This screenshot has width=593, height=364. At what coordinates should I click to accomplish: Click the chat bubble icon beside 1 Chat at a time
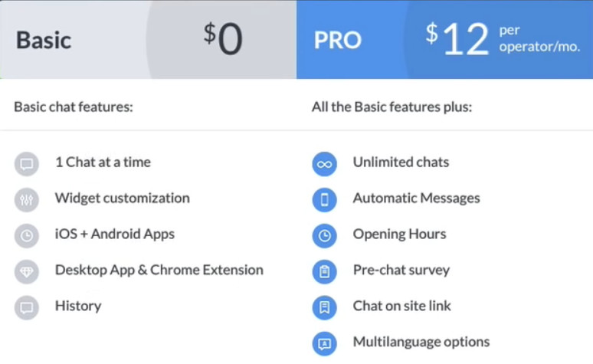click(x=27, y=164)
